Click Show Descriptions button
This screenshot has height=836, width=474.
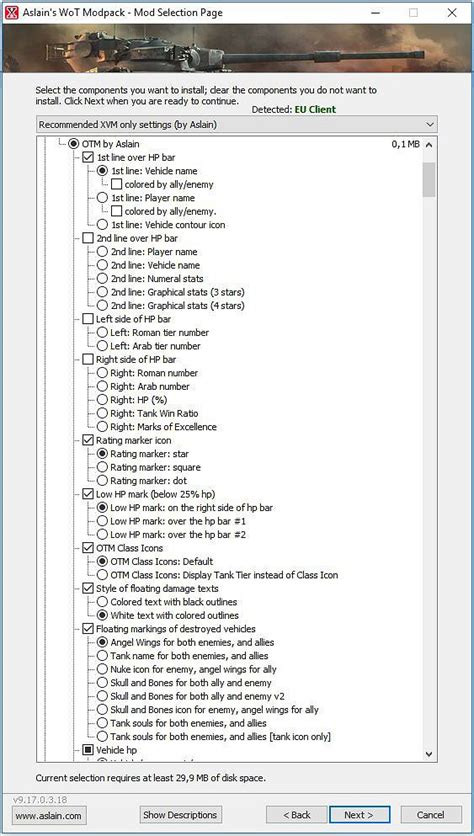click(181, 815)
